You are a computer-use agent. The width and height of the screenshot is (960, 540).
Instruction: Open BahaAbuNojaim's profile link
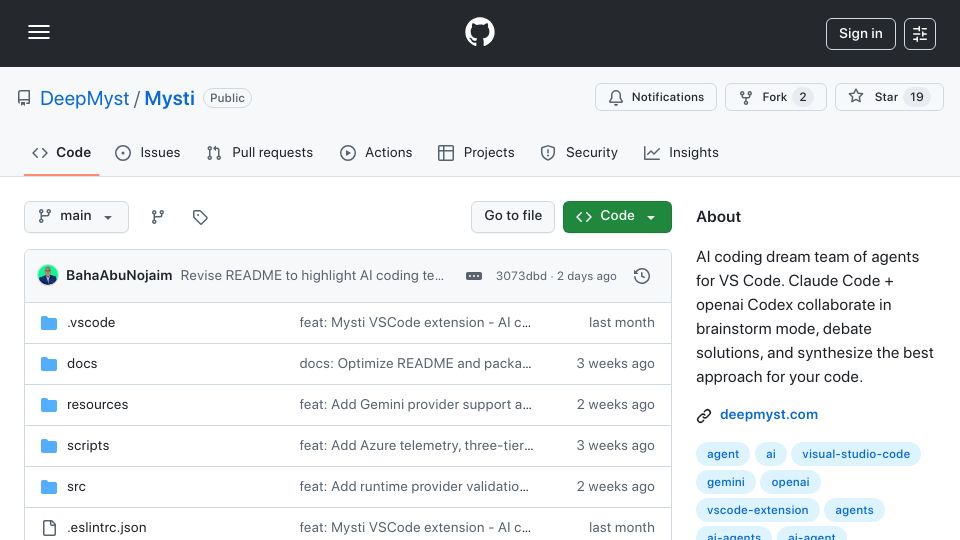point(119,276)
